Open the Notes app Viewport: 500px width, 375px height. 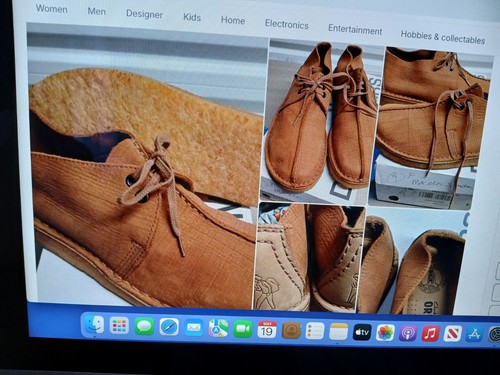pos(339,332)
